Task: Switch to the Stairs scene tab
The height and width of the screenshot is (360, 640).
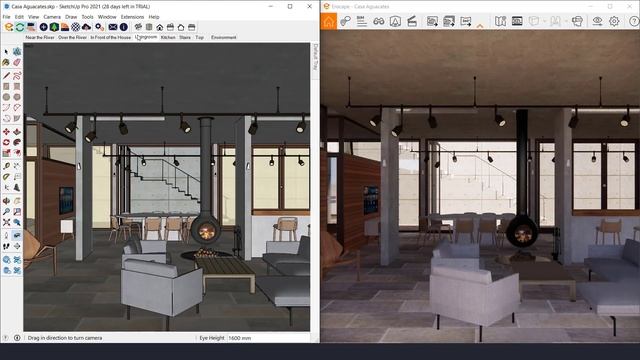Action: [x=185, y=37]
